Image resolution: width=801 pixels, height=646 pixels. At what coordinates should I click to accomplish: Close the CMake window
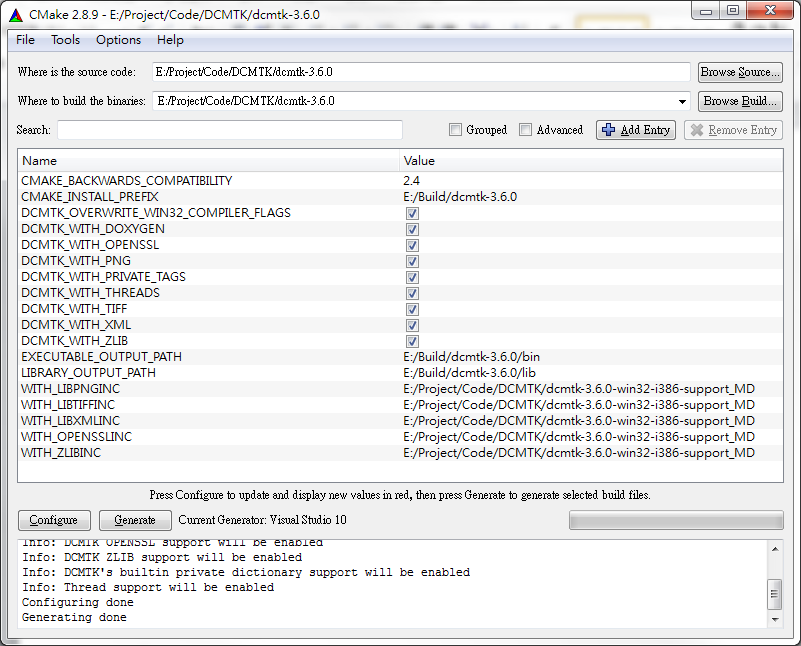click(771, 11)
